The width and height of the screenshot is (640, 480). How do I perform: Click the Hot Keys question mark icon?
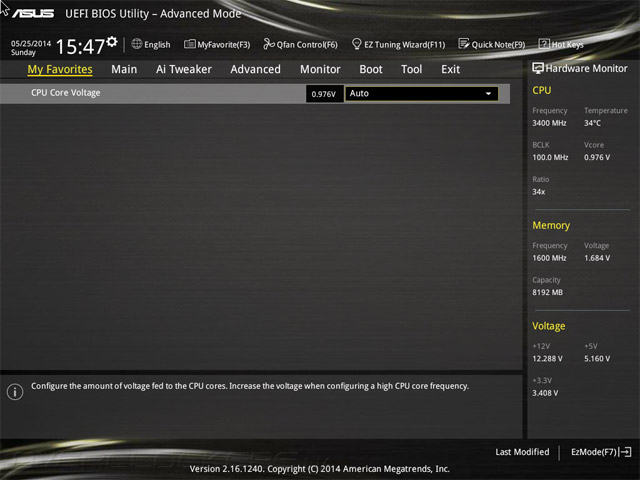(x=544, y=44)
